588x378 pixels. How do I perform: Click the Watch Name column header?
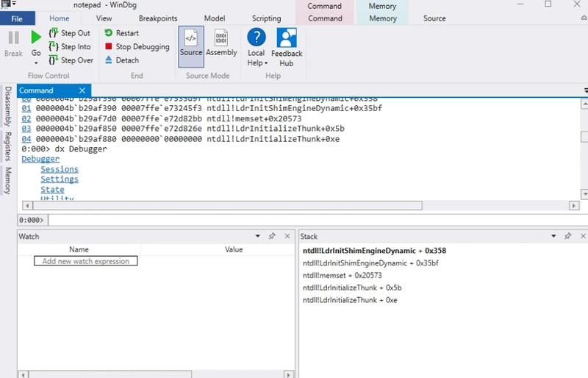tap(79, 249)
